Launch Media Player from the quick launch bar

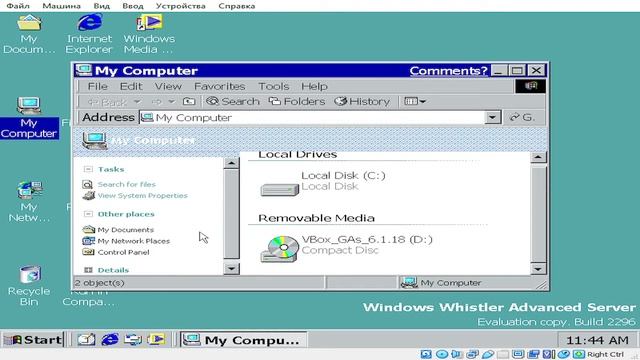[x=156, y=339]
